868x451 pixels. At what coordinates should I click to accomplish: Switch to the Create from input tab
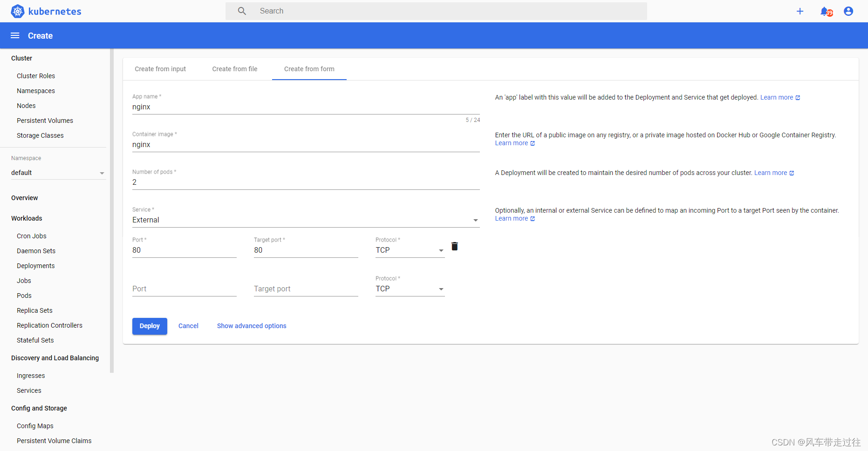(x=160, y=69)
